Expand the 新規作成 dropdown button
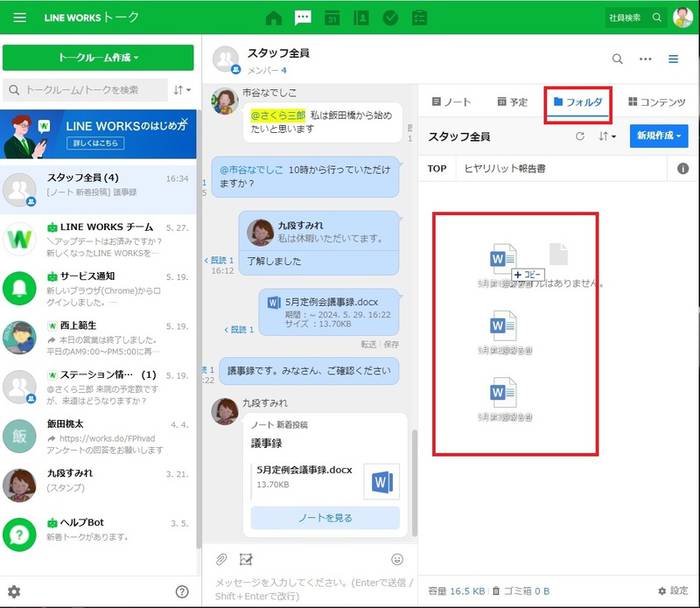 (x=658, y=136)
